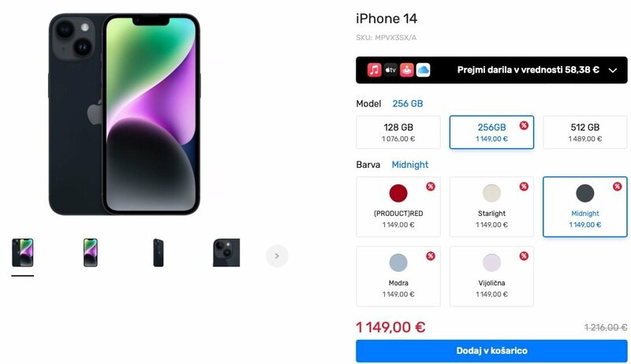Click the iCloud icon in gifts banner

(x=423, y=70)
